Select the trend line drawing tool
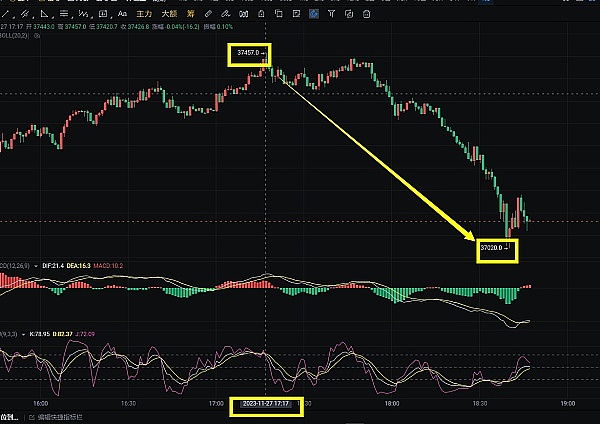Screen dimensions: 600x424 [x=10, y=13]
